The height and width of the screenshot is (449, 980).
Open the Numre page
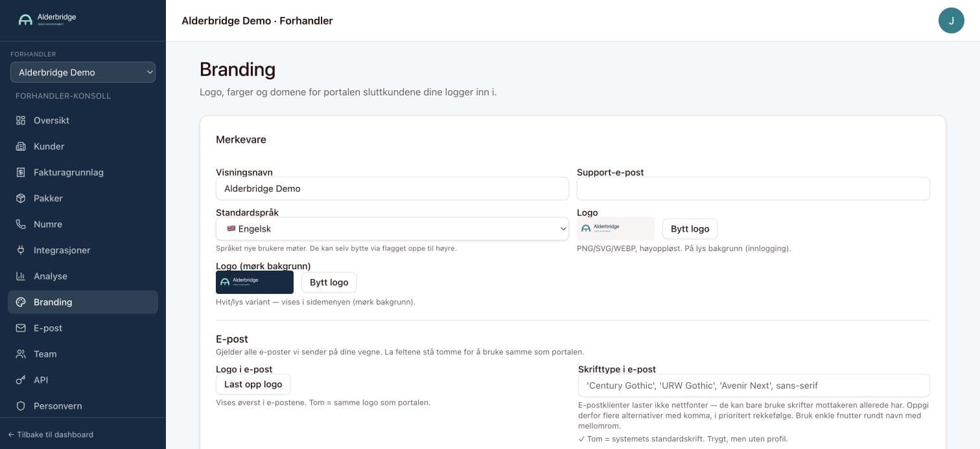point(83,224)
